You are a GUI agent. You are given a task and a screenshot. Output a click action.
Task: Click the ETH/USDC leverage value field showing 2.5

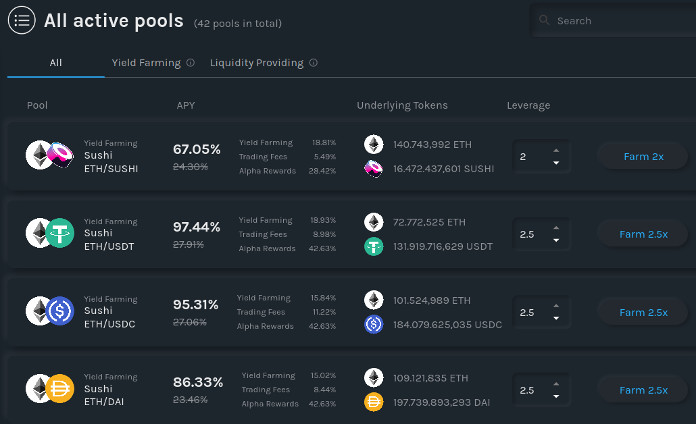541,312
